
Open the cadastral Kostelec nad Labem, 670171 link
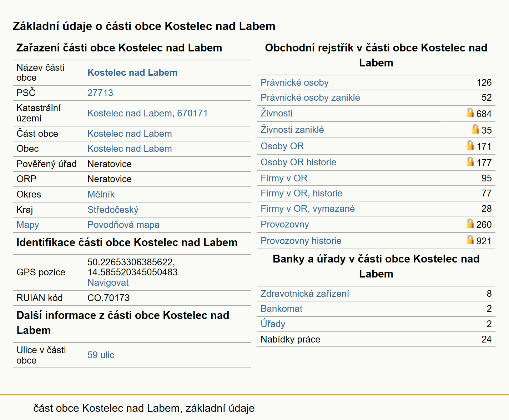click(x=147, y=113)
